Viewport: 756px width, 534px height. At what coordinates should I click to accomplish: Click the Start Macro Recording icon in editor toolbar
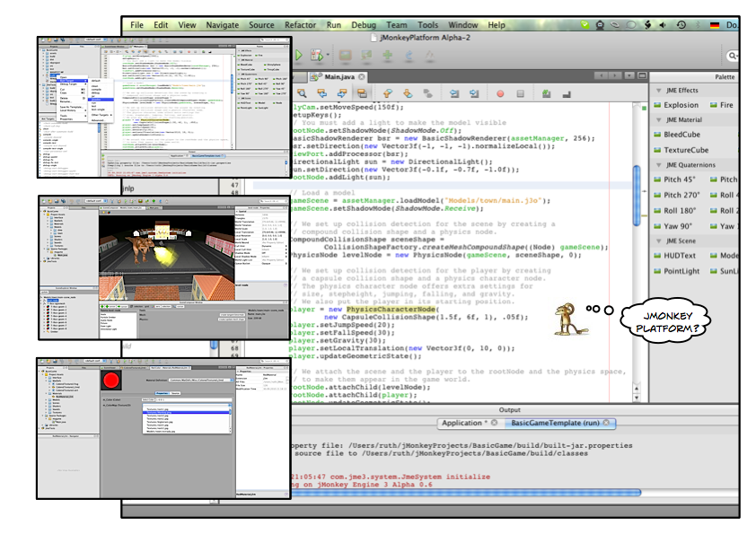pyautogui.click(x=501, y=92)
